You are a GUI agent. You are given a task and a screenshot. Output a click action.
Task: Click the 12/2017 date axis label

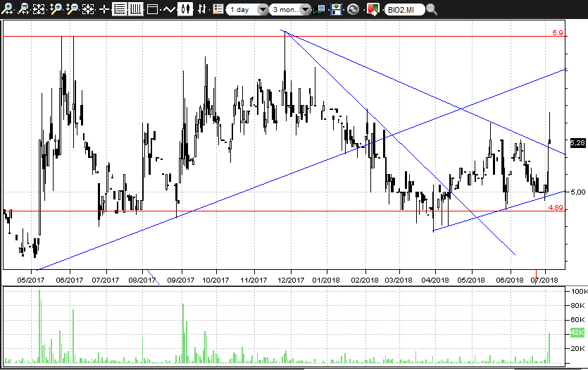click(x=291, y=280)
